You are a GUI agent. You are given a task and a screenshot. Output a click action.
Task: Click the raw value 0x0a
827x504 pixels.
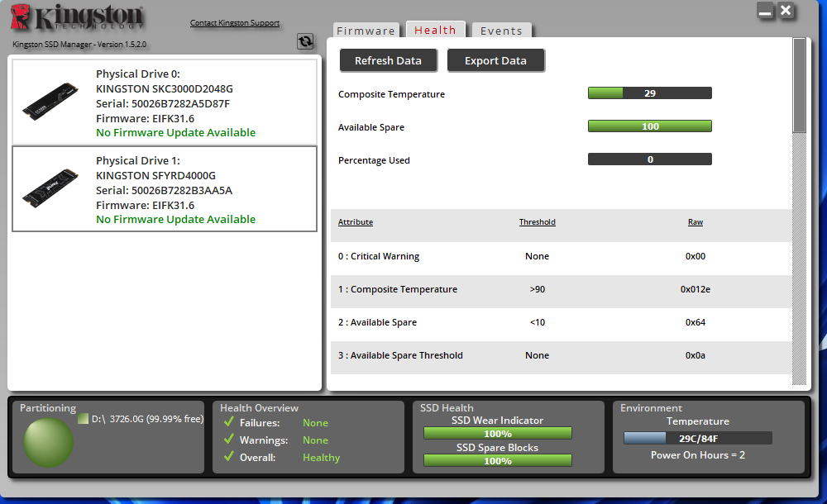[x=696, y=355]
